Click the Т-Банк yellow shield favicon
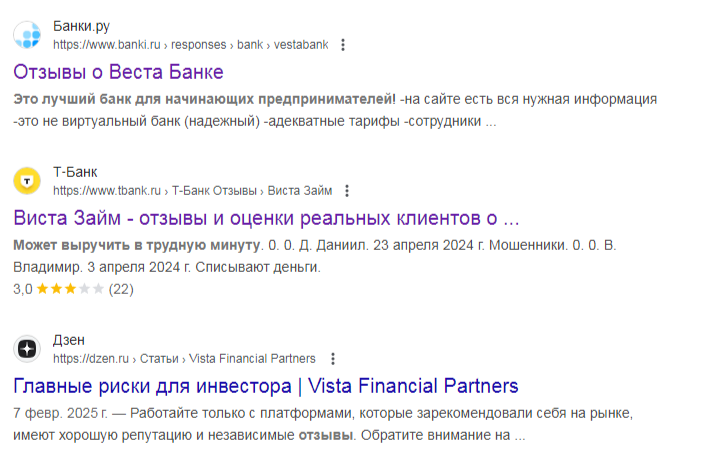Image resolution: width=712 pixels, height=458 pixels. [27, 181]
